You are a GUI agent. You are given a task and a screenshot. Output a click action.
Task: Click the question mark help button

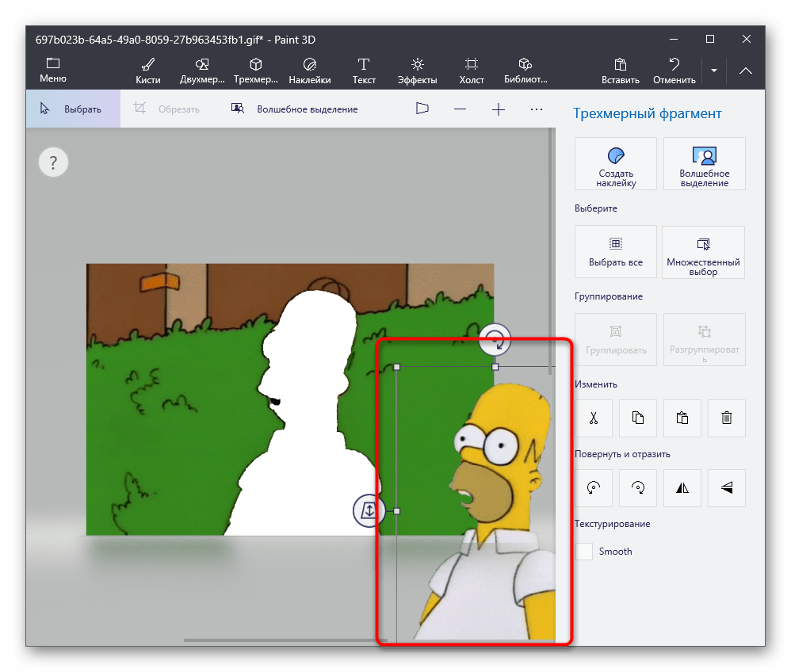pyautogui.click(x=53, y=163)
